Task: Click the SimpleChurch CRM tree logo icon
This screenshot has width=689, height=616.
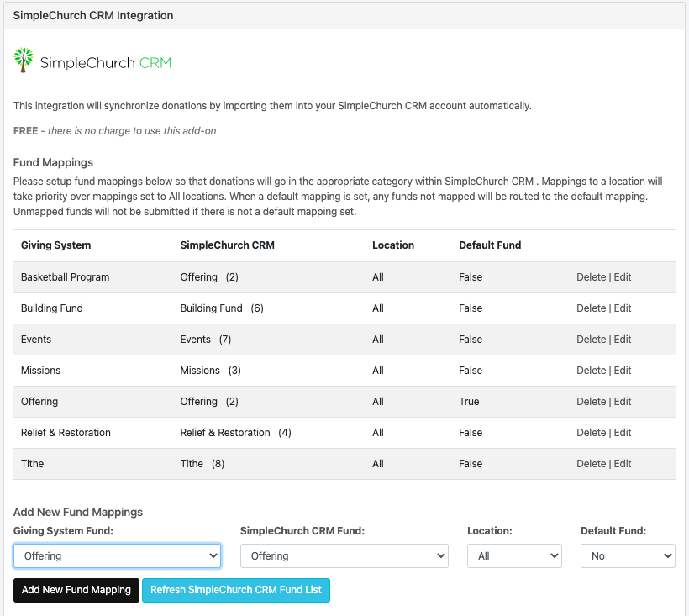Action: click(x=24, y=60)
